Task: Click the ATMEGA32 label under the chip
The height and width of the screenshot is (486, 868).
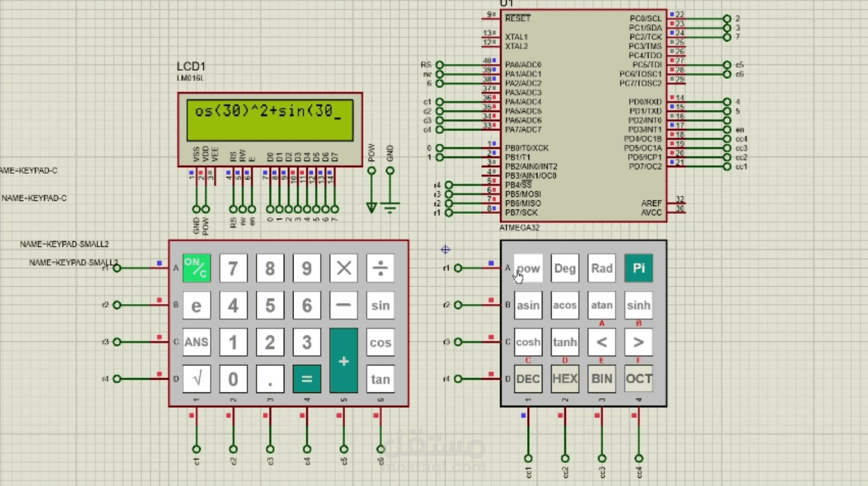Action: click(x=520, y=228)
